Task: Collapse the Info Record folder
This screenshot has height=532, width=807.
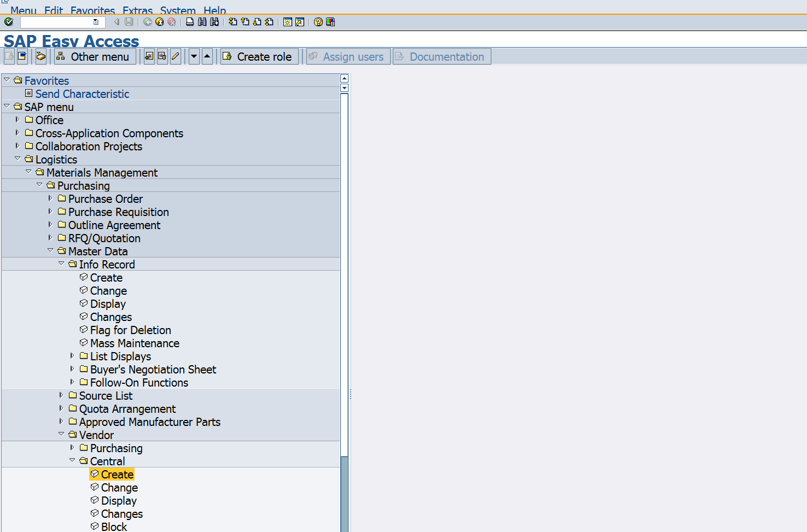Action: click(x=61, y=264)
